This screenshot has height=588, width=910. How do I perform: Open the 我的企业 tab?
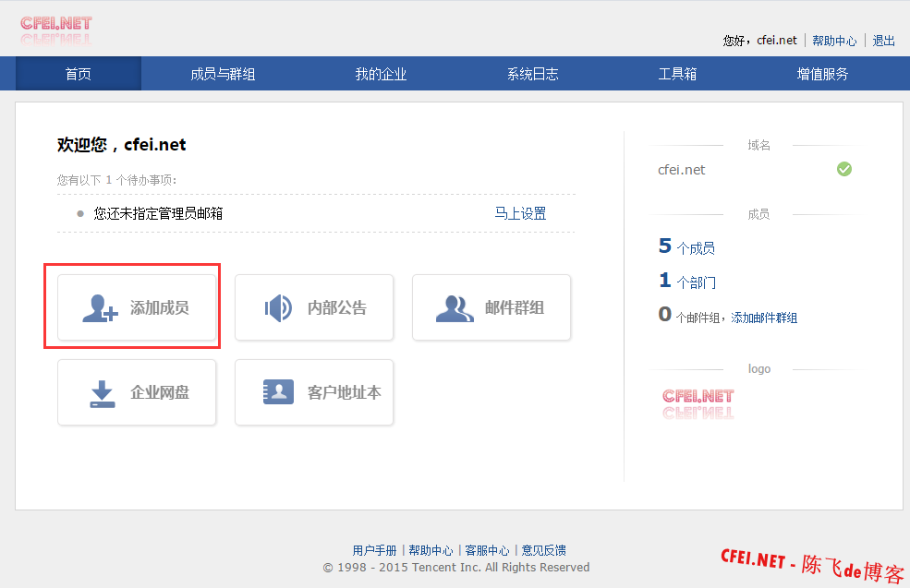(381, 74)
